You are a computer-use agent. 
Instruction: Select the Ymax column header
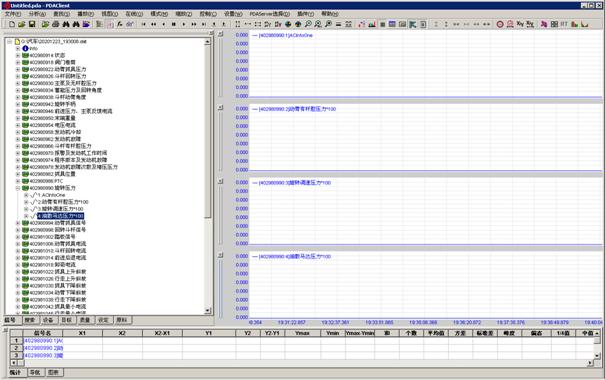click(302, 333)
